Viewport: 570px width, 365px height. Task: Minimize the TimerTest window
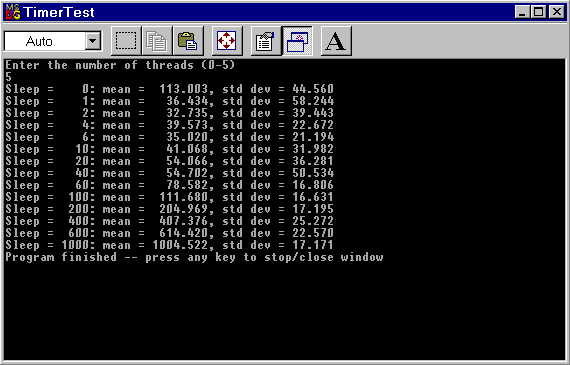pos(522,12)
